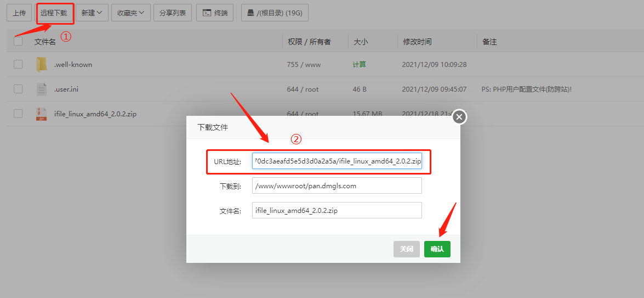The width and height of the screenshot is (644, 298).
Task: Click 计算 size link for .well-known
Action: 360,65
